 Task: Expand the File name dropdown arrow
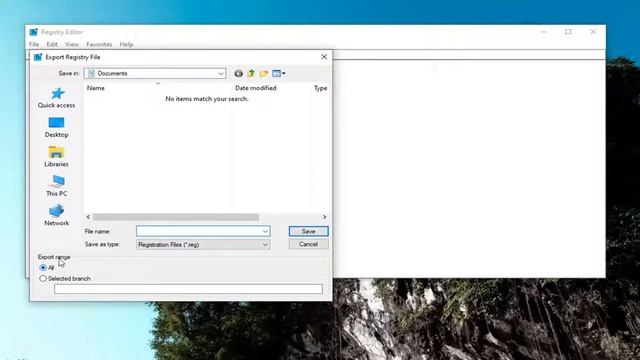(265, 231)
